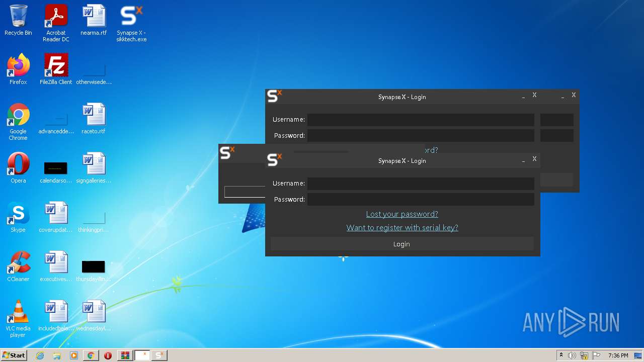Open Skype desktop shortcut

point(18,217)
